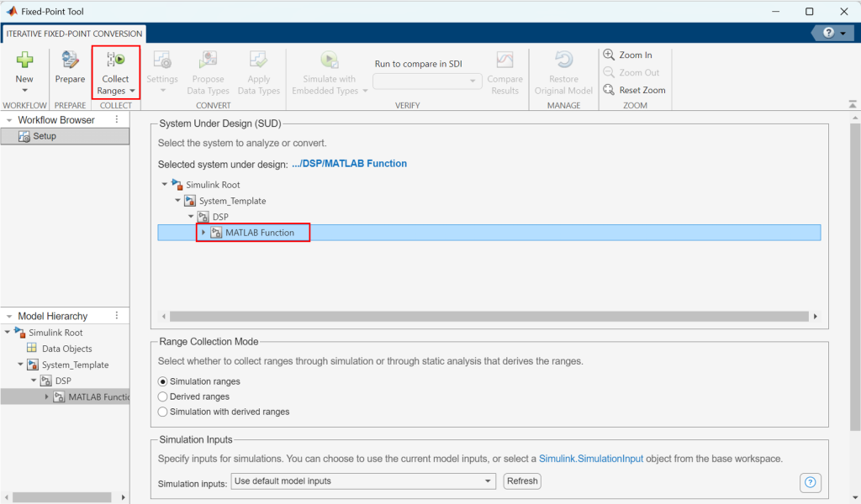The width and height of the screenshot is (861, 504).
Task: Open the Run to compare in SDI combo box
Action: point(427,81)
